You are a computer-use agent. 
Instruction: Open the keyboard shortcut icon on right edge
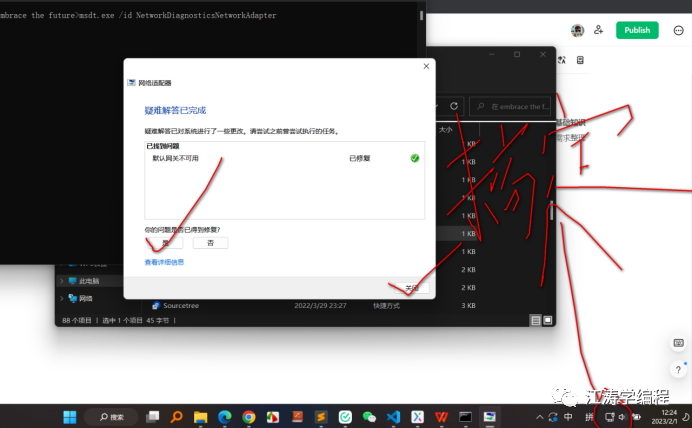point(678,343)
